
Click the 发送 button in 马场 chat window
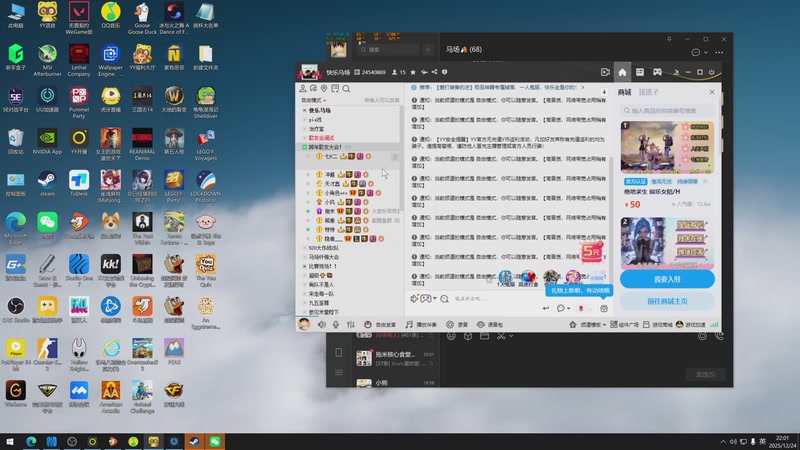coord(706,374)
